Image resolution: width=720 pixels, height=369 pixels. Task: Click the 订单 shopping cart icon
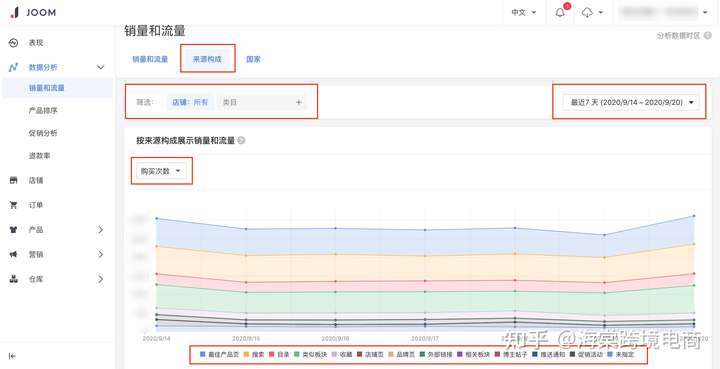click(13, 205)
